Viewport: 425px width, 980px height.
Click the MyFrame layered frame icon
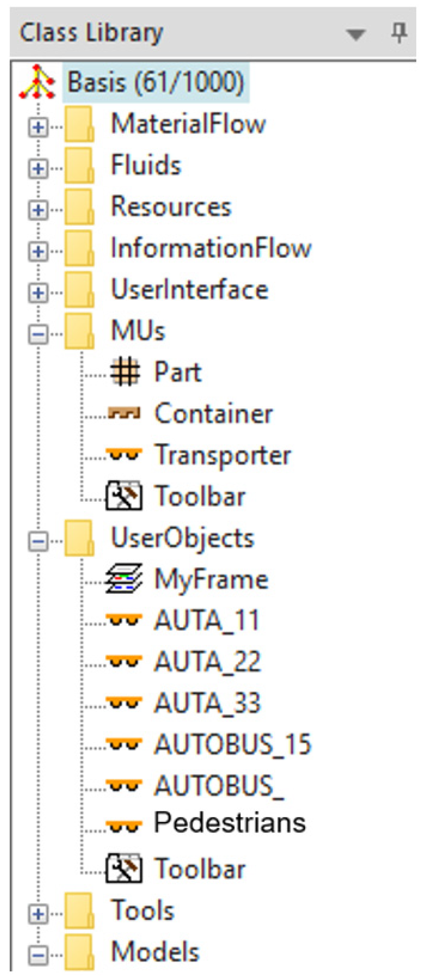click(124, 579)
